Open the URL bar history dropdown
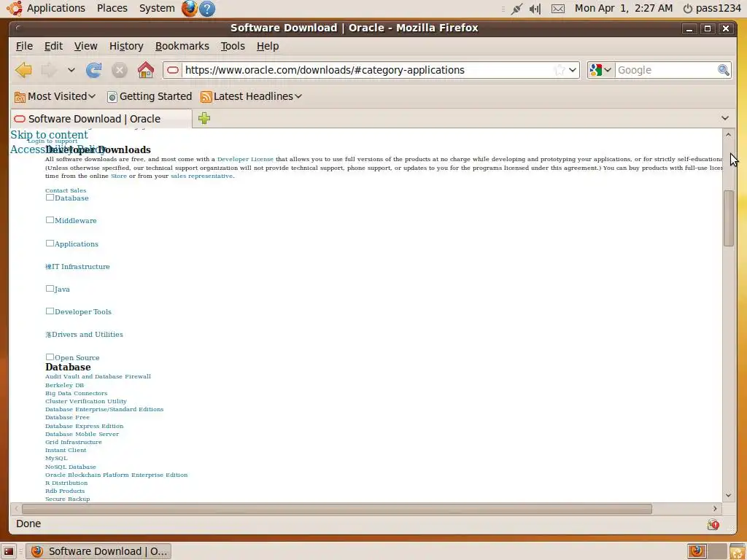 tap(573, 70)
